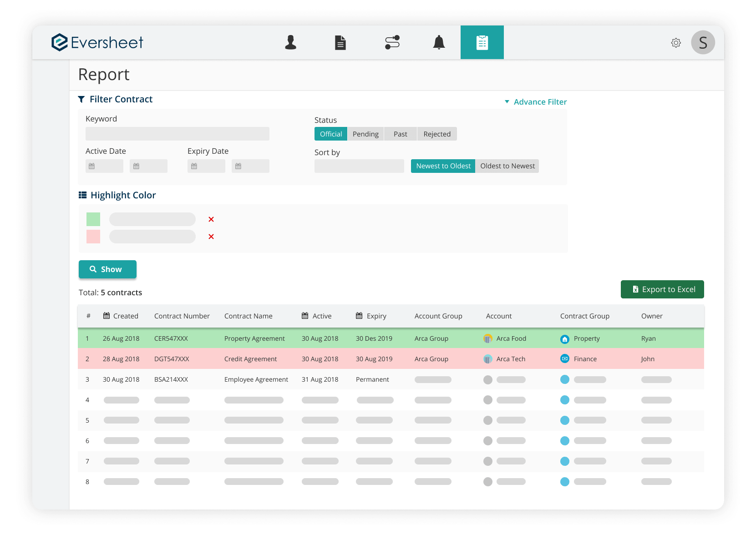Open the settings gear icon
This screenshot has height=560, width=756.
pyautogui.click(x=676, y=43)
